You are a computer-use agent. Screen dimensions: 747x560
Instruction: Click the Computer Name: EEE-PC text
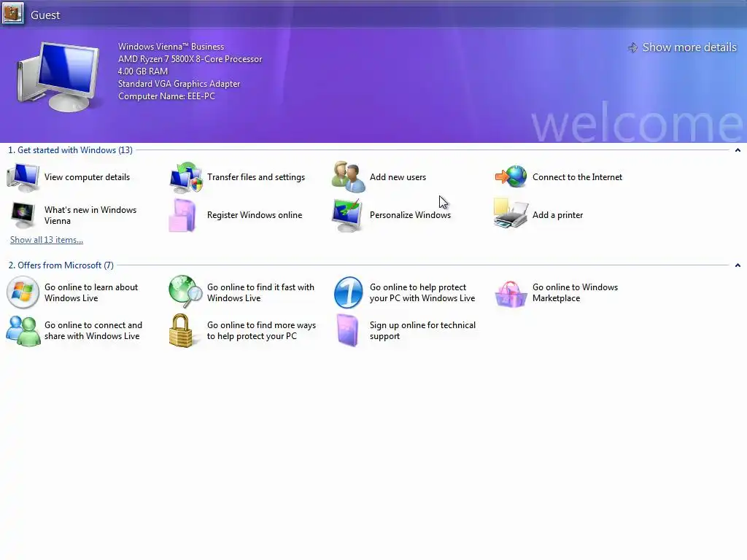click(167, 96)
